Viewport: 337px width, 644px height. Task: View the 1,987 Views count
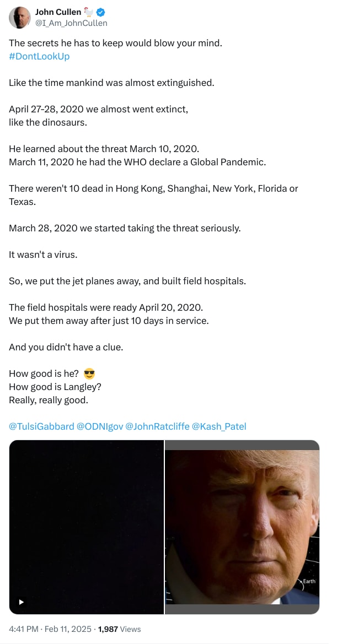[x=119, y=629]
